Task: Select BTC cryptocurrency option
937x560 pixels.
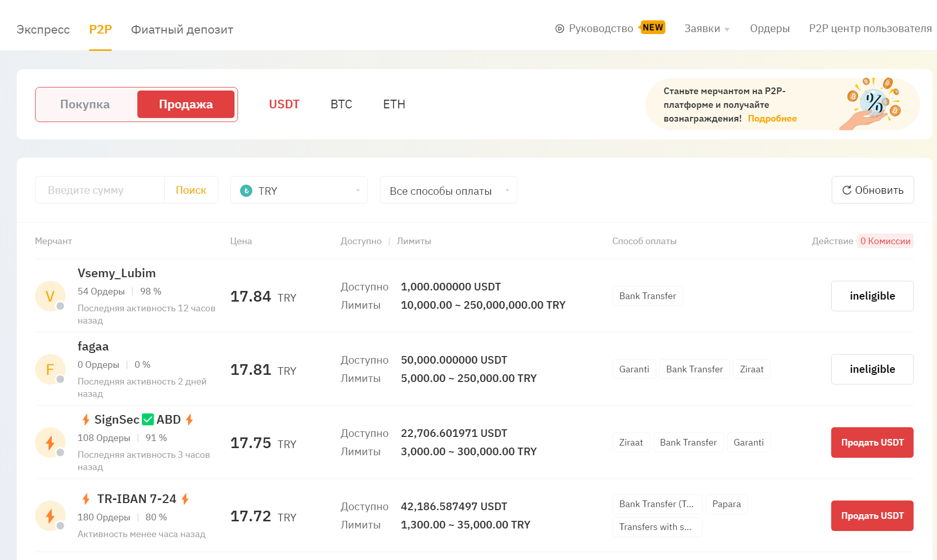Action: pyautogui.click(x=341, y=104)
